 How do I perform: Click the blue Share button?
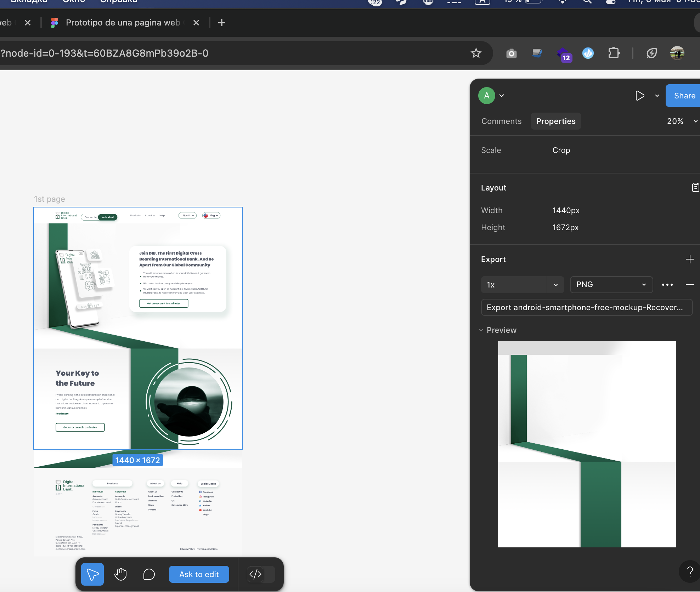coord(684,96)
